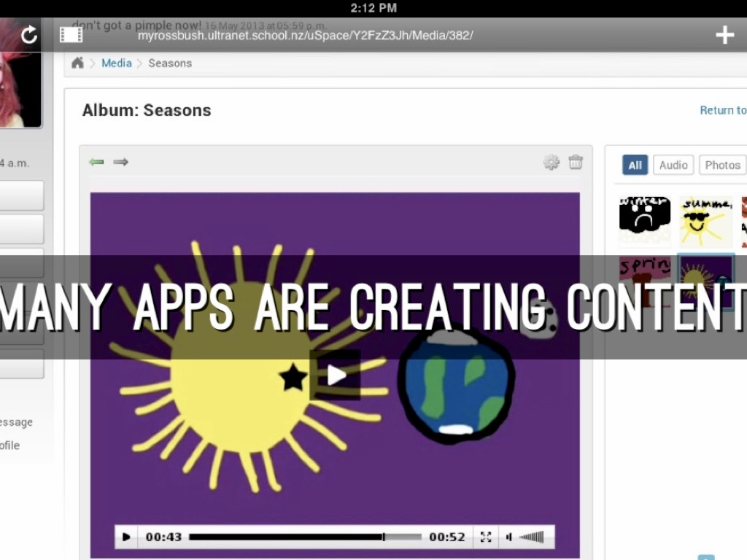Seek along the video progress bar
This screenshot has width=747, height=560.
pyautogui.click(x=305, y=537)
